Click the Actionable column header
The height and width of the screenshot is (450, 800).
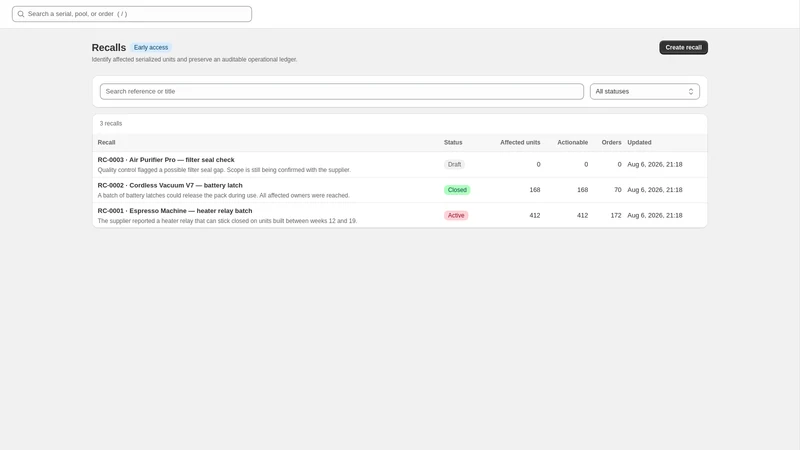pyautogui.click(x=572, y=142)
